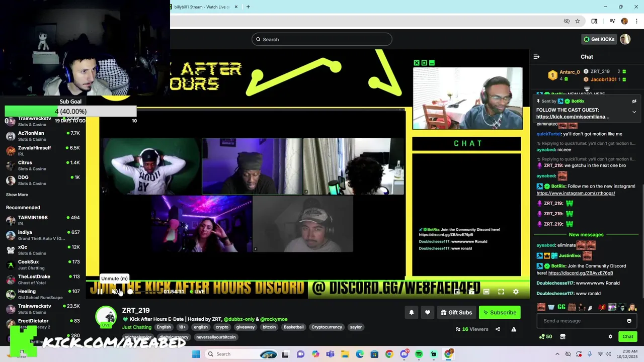Open Windows Start menu
Viewport: 644px width, 362px height.
[x=196, y=354]
